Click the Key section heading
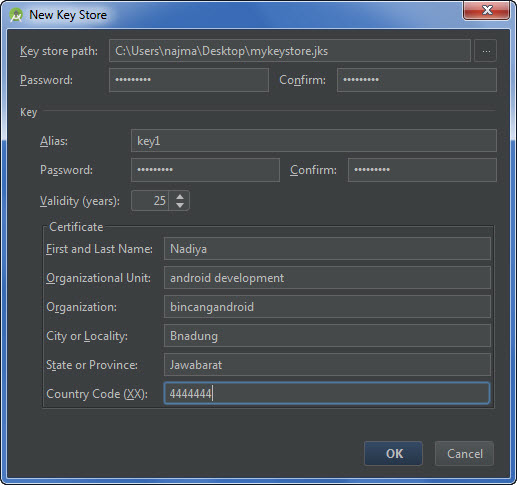This screenshot has width=517, height=485. pyautogui.click(x=28, y=112)
